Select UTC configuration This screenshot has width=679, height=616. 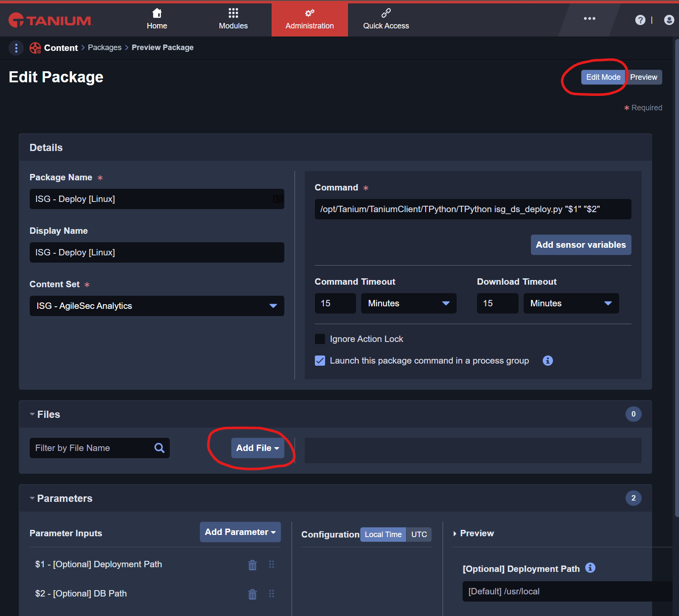pyautogui.click(x=419, y=535)
